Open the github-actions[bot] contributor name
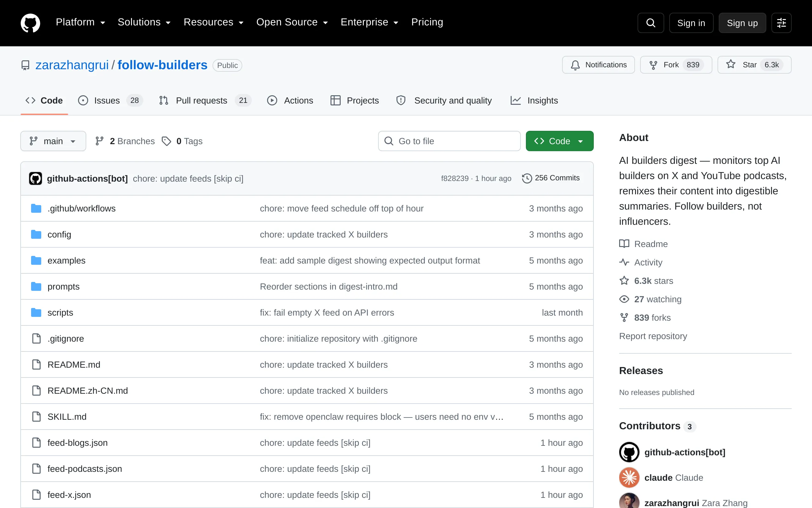The image size is (812, 508). [x=685, y=452]
